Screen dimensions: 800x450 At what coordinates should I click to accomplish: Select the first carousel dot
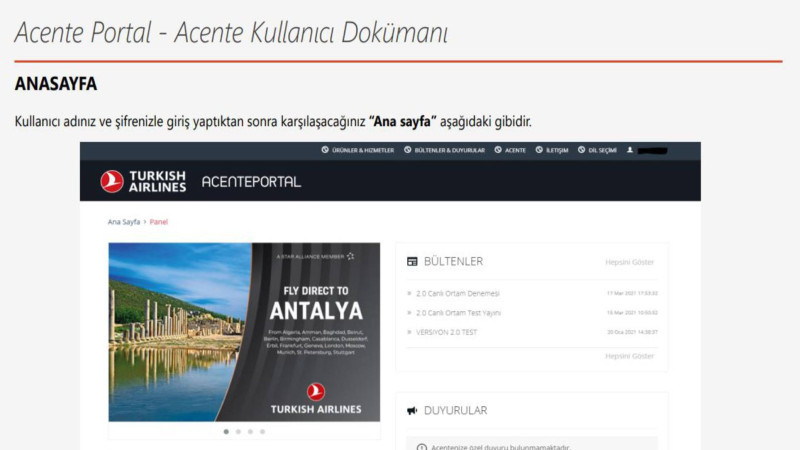click(226, 432)
